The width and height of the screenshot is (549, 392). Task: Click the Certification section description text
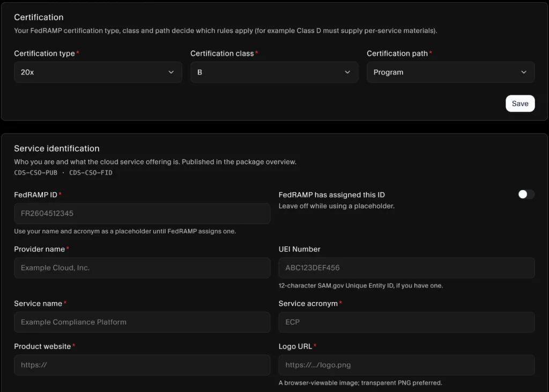coord(226,31)
